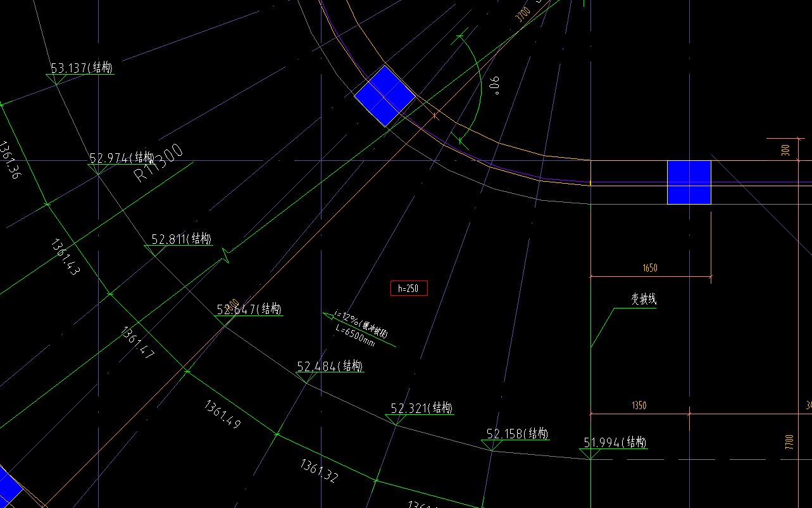Select the 53.137(结构) elevation label
The width and height of the screenshot is (812, 508).
(82, 68)
